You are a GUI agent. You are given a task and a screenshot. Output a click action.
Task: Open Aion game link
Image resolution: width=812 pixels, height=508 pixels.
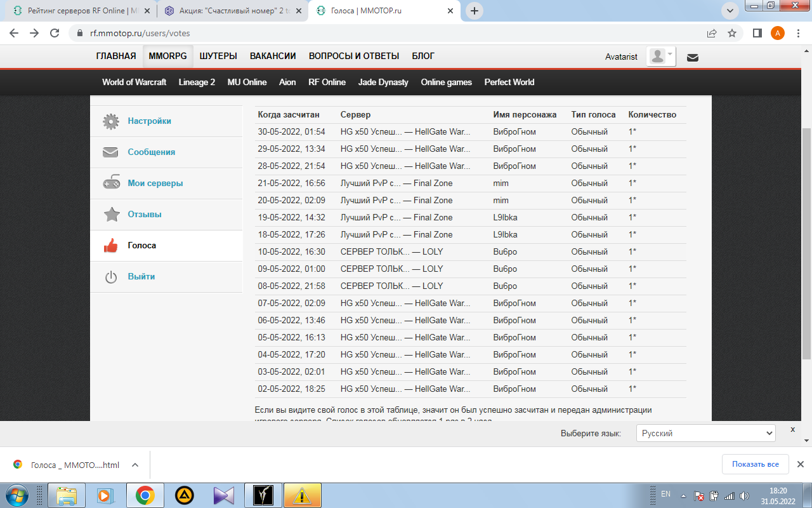(x=287, y=82)
